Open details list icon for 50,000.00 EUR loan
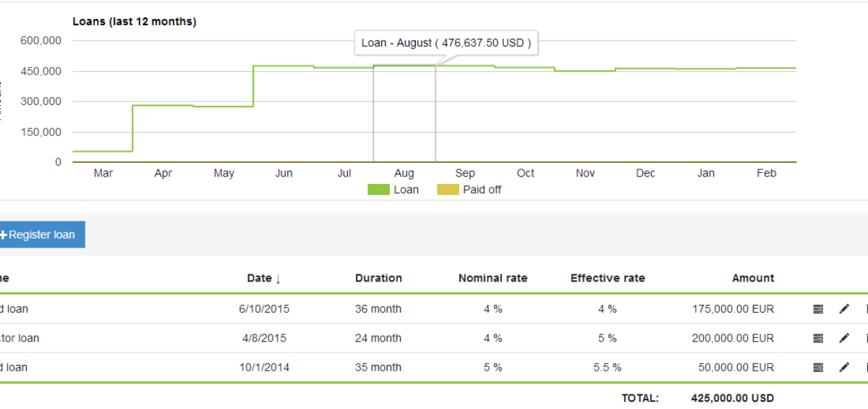Screen dimensions: 868x409 [x=818, y=367]
